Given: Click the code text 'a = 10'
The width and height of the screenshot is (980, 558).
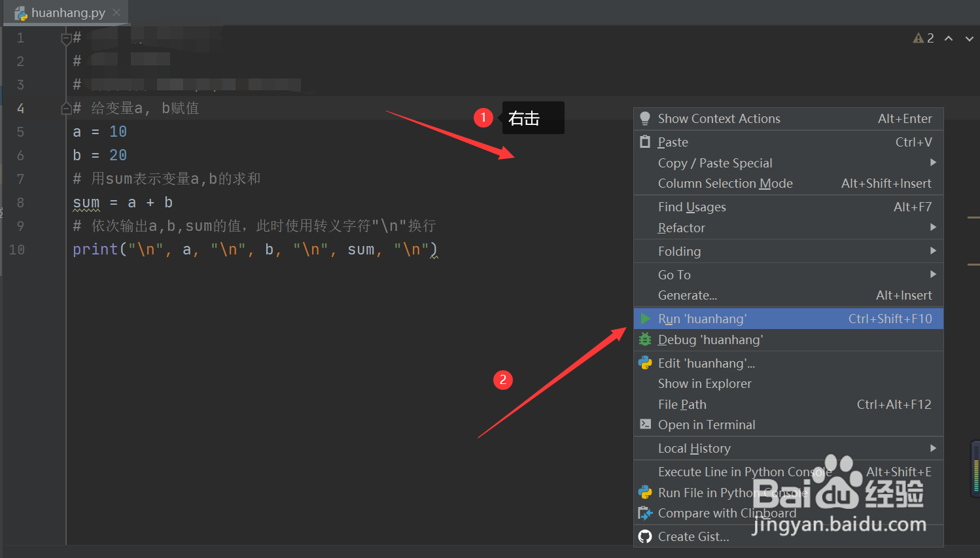Looking at the screenshot, I should coord(99,132).
